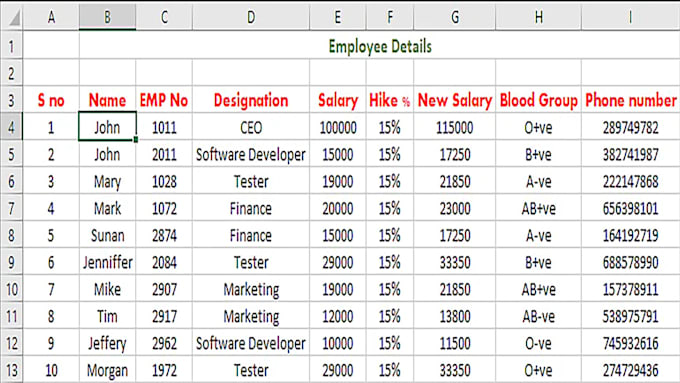Click the blood group cell AB-ve
This screenshot has height=383, width=680.
tap(538, 316)
